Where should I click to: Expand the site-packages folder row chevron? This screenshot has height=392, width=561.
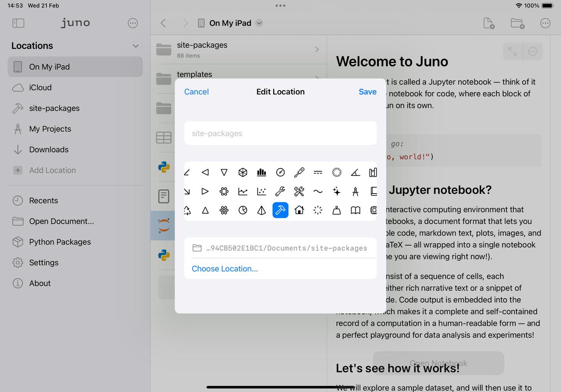tap(317, 49)
